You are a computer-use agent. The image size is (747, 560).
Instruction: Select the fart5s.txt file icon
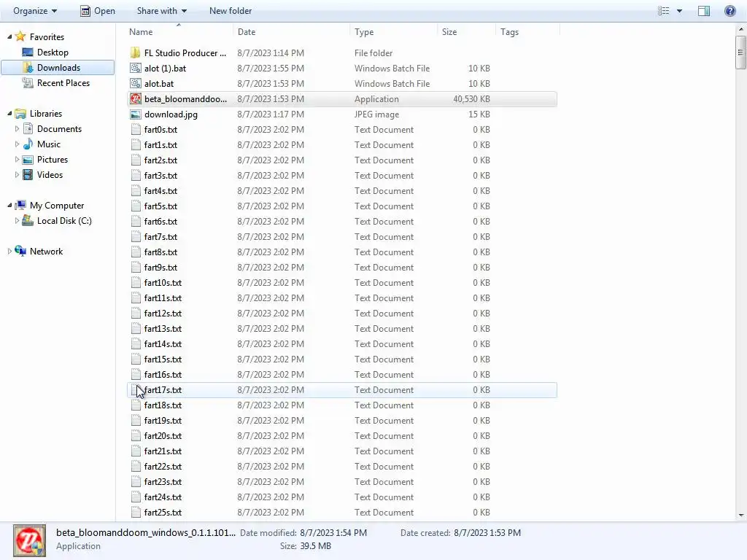pos(135,206)
